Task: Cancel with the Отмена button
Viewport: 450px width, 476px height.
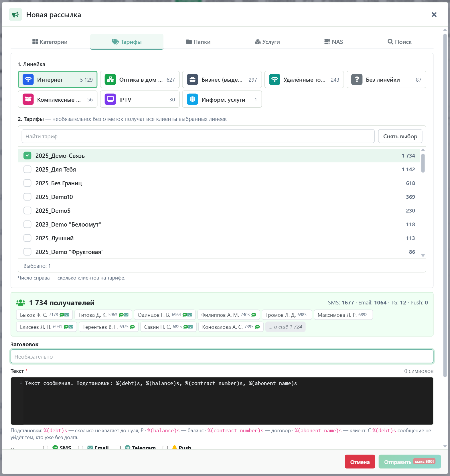Action: 360,462
